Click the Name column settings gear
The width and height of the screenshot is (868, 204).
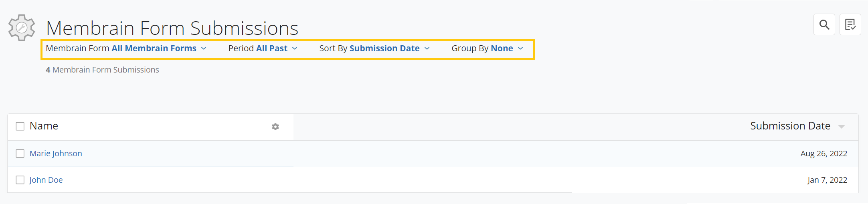coord(275,127)
